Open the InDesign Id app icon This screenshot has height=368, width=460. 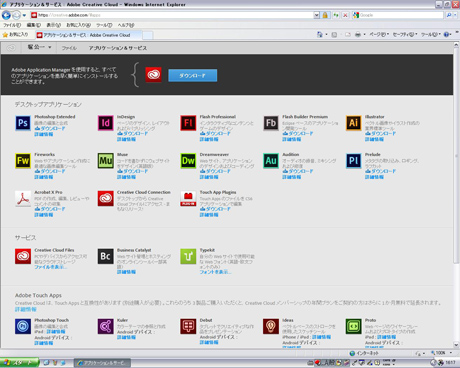106,123
